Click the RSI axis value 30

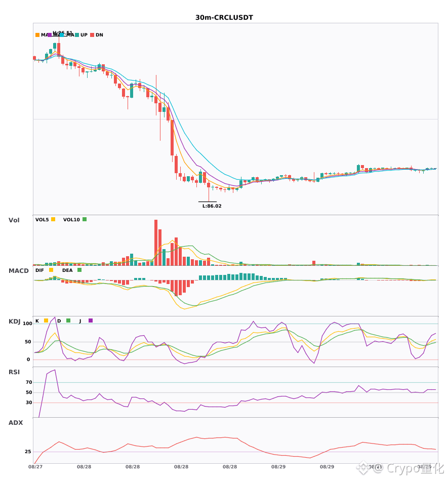(29, 403)
